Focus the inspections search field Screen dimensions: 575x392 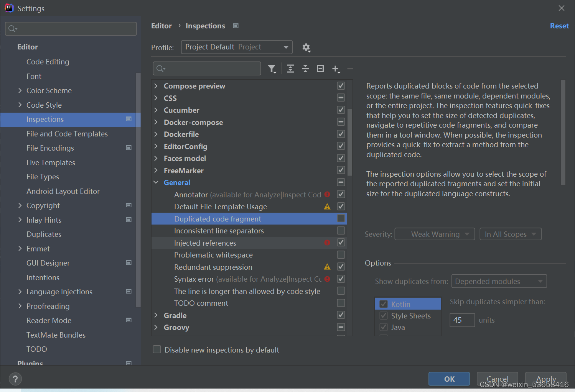point(207,69)
